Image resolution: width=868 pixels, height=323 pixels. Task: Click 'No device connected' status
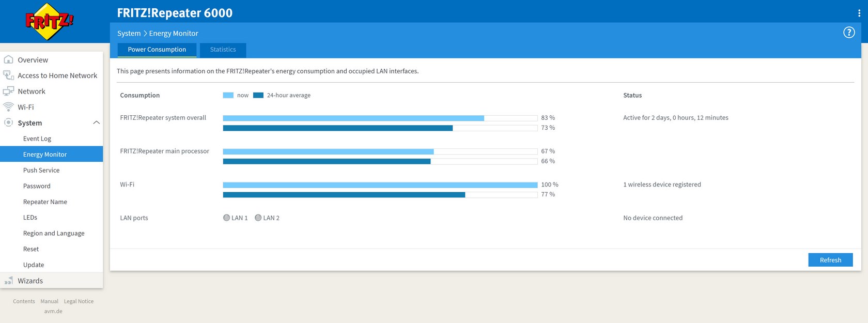click(653, 218)
